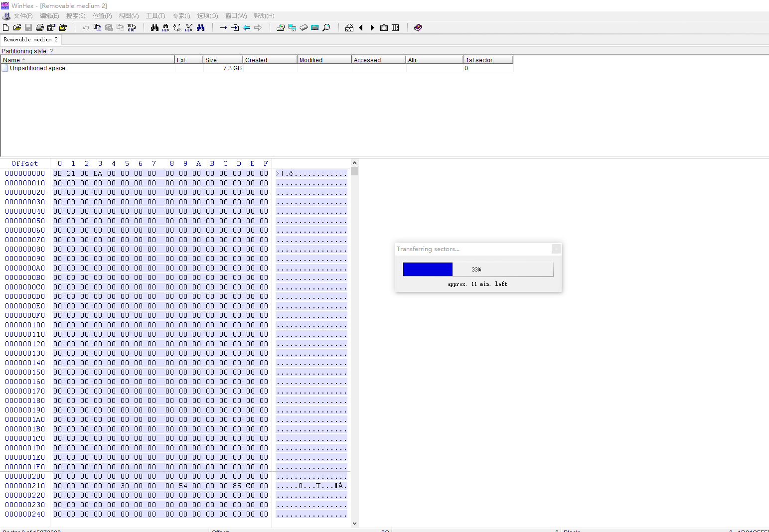The width and height of the screenshot is (769, 532).
Task: Sort by the 1st sector column header
Action: (488, 60)
